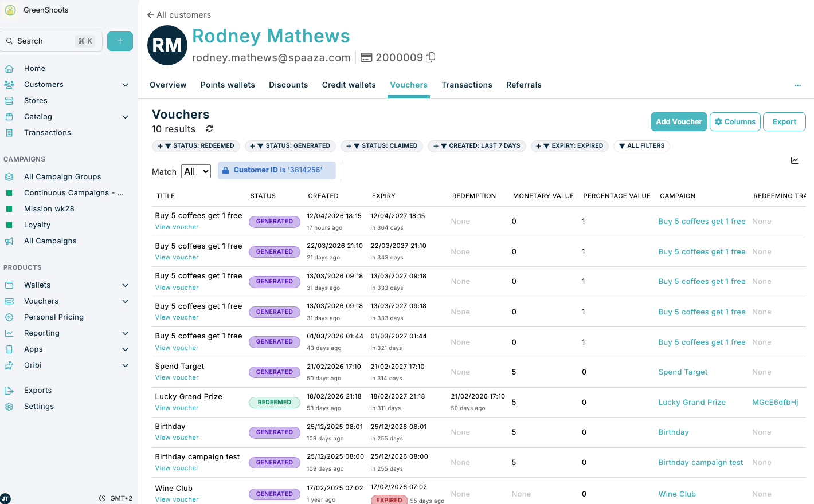The height and width of the screenshot is (504, 814).
Task: Open the Columns configuration button
Action: 735,121
